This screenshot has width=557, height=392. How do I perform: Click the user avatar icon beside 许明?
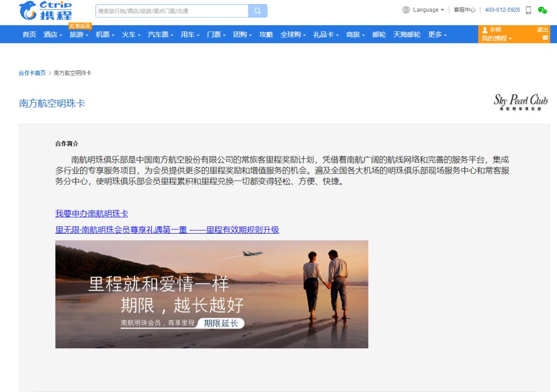pyautogui.click(x=485, y=30)
